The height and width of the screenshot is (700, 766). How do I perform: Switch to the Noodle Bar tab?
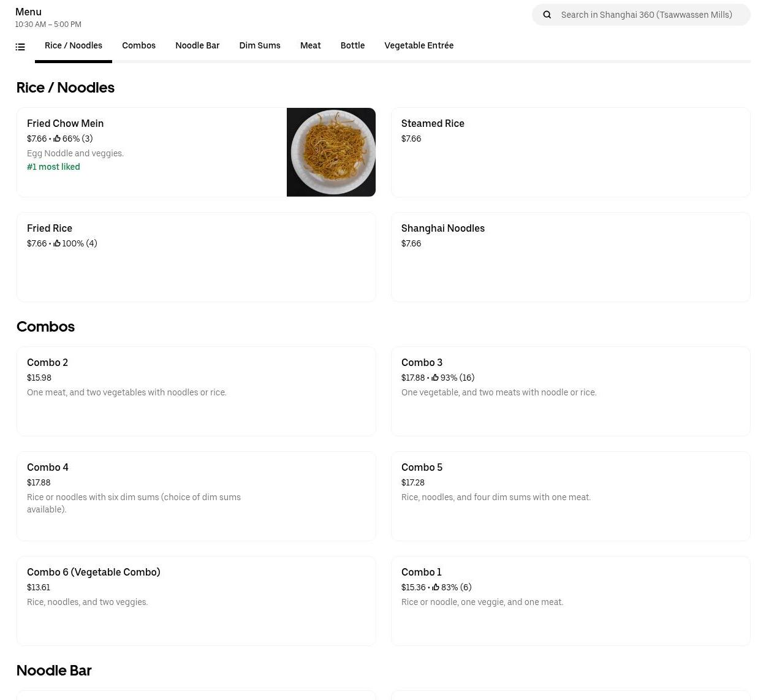pos(197,46)
